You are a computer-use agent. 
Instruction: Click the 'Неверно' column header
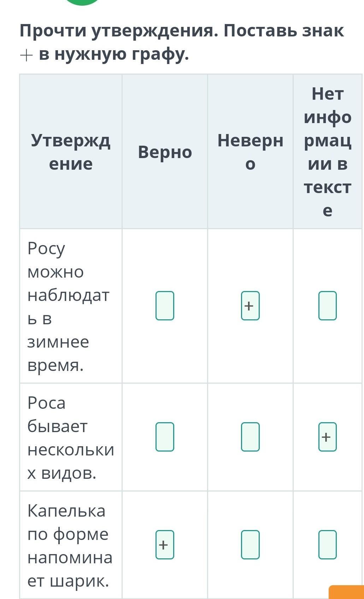(250, 152)
